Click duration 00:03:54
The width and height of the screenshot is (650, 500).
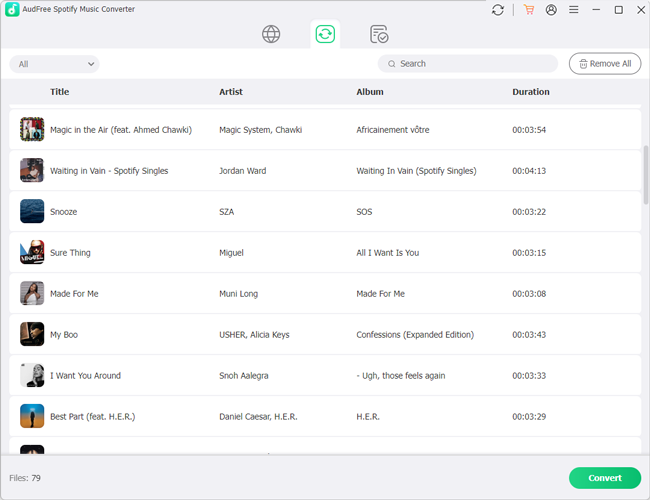(529, 130)
